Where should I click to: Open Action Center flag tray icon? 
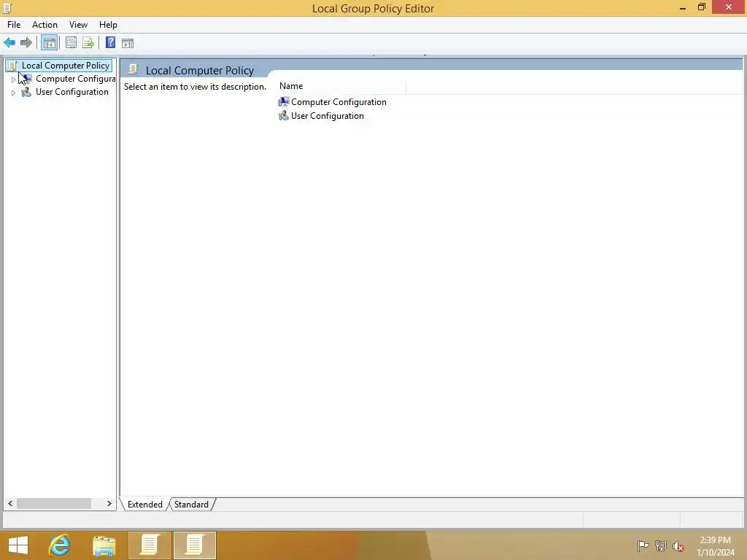click(643, 546)
